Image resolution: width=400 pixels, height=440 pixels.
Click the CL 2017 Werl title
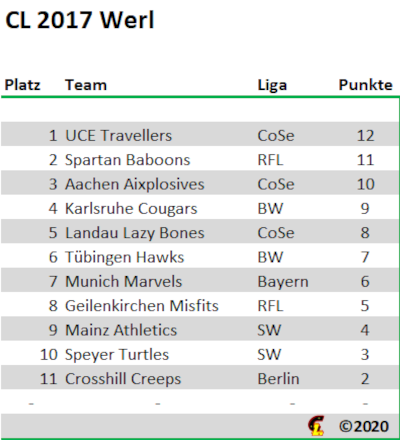pos(80,20)
